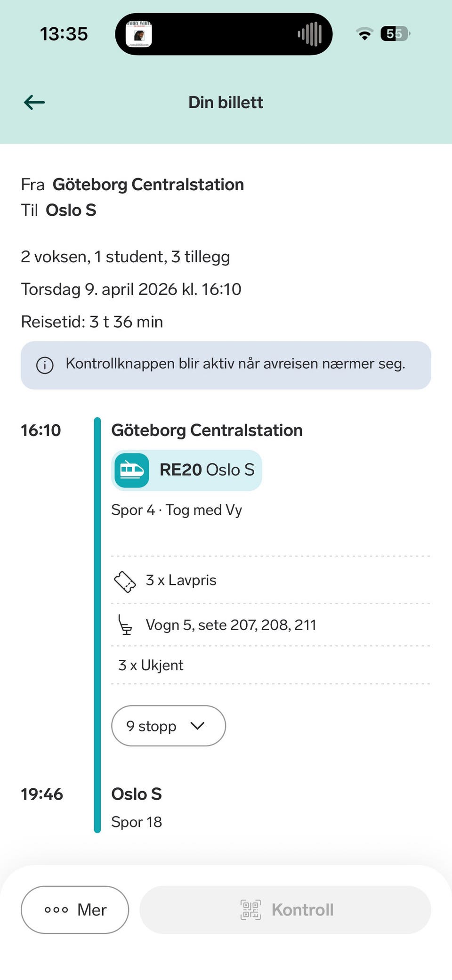Tap the chevron on 9 stopp

[x=198, y=726]
